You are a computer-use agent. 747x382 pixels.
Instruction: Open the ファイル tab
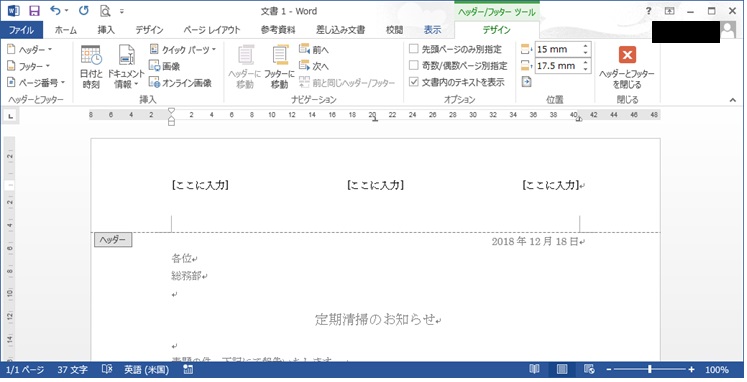coord(21,30)
